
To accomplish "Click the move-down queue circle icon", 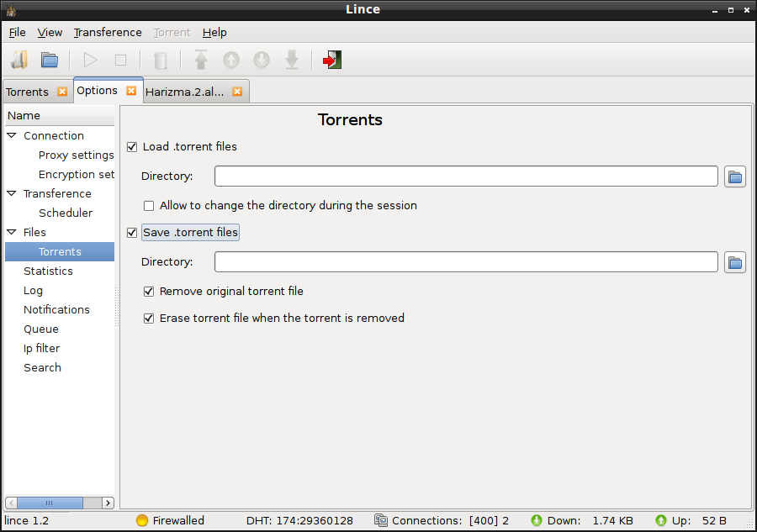I will click(x=262, y=61).
